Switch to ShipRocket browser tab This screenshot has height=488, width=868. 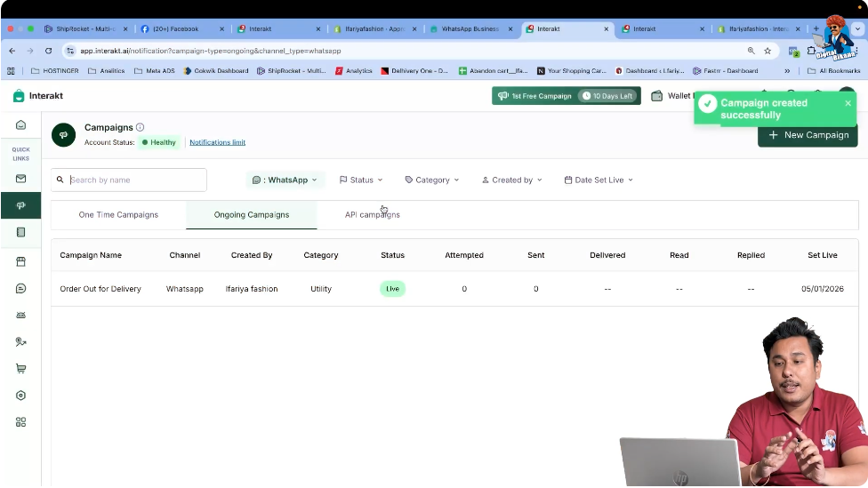[x=85, y=28]
